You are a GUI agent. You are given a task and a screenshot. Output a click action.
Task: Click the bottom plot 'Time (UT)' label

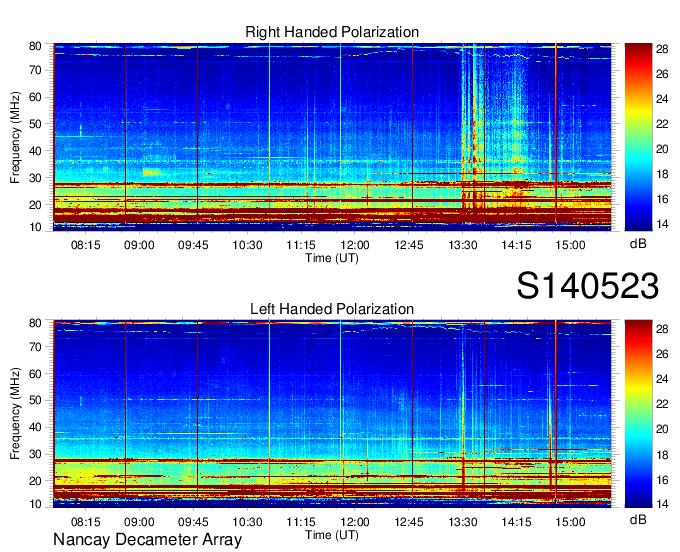(x=332, y=535)
